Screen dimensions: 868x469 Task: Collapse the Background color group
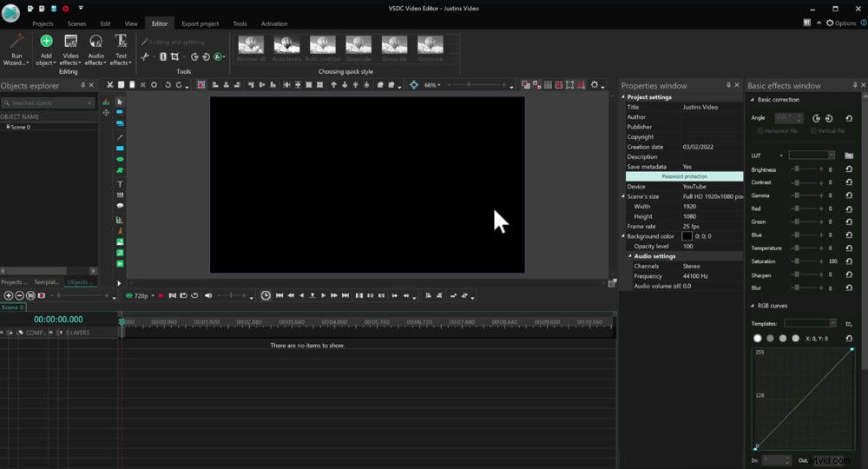pyautogui.click(x=622, y=236)
